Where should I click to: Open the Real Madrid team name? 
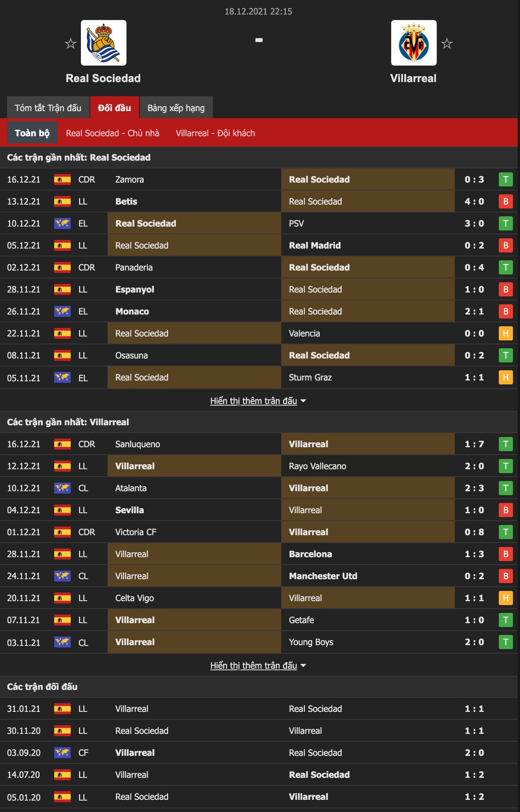(315, 245)
